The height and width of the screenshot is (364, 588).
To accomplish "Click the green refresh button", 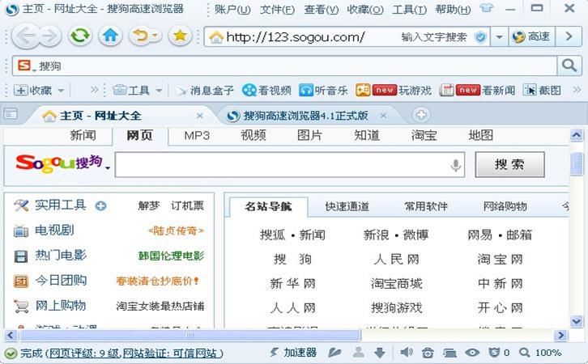I will point(79,36).
